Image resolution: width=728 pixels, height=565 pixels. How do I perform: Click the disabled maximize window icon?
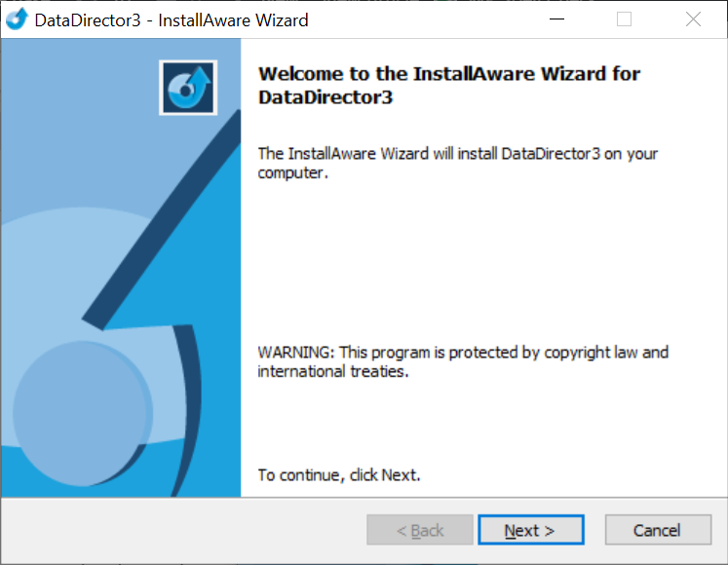(x=624, y=19)
